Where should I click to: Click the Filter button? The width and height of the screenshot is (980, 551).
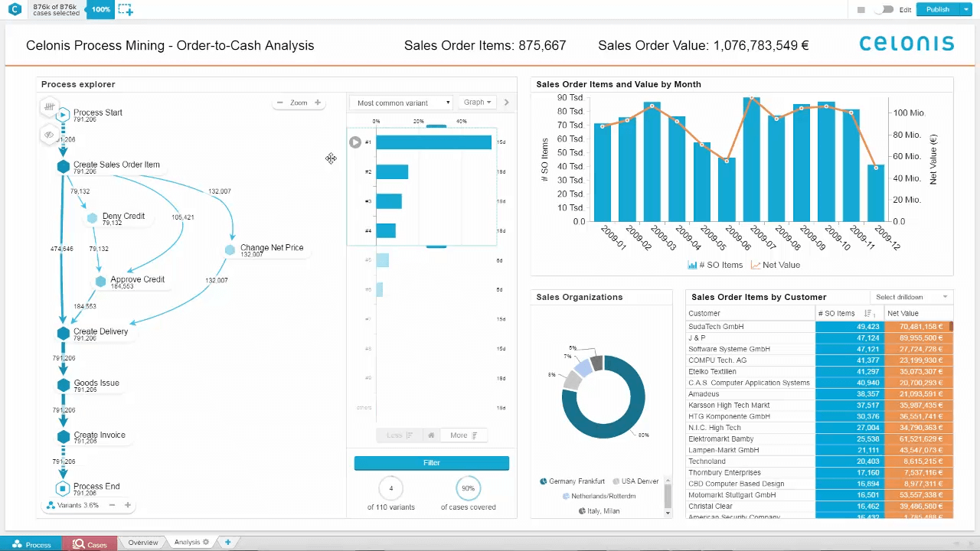click(431, 463)
